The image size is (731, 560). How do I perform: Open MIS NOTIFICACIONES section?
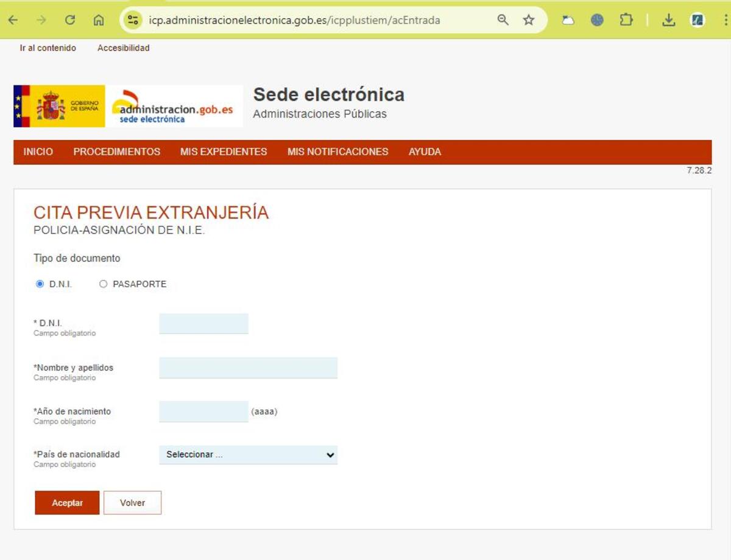pyautogui.click(x=337, y=152)
